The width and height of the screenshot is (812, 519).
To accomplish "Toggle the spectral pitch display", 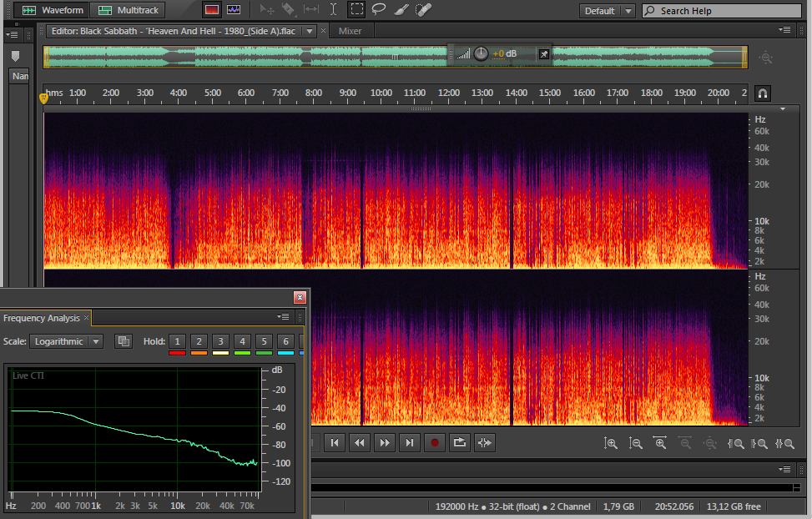I will click(234, 10).
